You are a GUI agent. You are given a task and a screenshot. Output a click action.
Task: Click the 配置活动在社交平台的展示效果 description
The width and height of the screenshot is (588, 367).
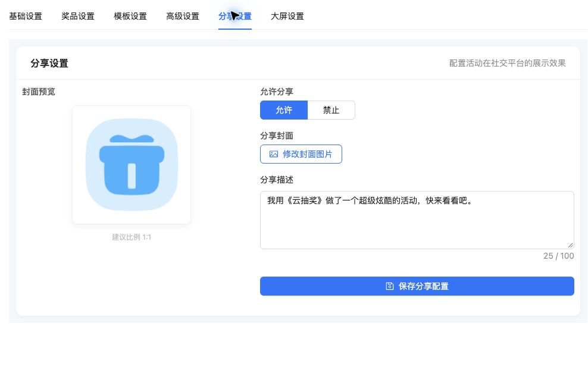point(508,63)
